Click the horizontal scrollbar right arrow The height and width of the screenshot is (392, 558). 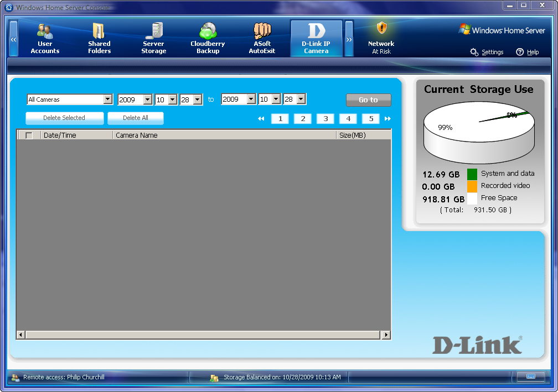click(386, 335)
